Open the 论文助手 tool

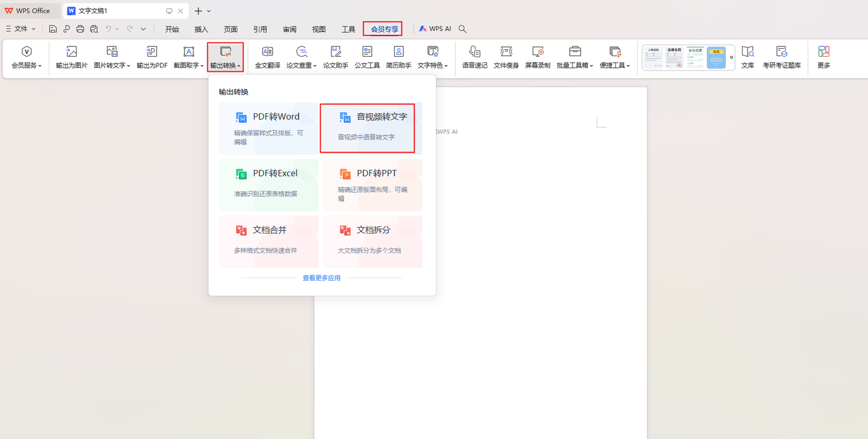[x=336, y=58]
